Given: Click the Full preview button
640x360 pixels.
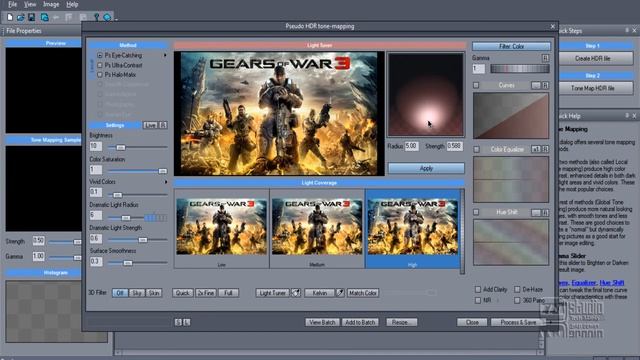Looking at the screenshot, I should tap(228, 293).
